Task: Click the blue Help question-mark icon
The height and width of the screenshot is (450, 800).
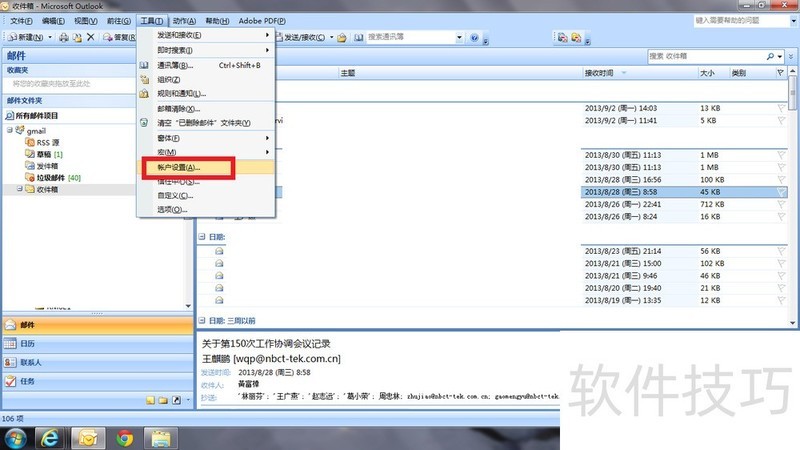Action: 474,37
